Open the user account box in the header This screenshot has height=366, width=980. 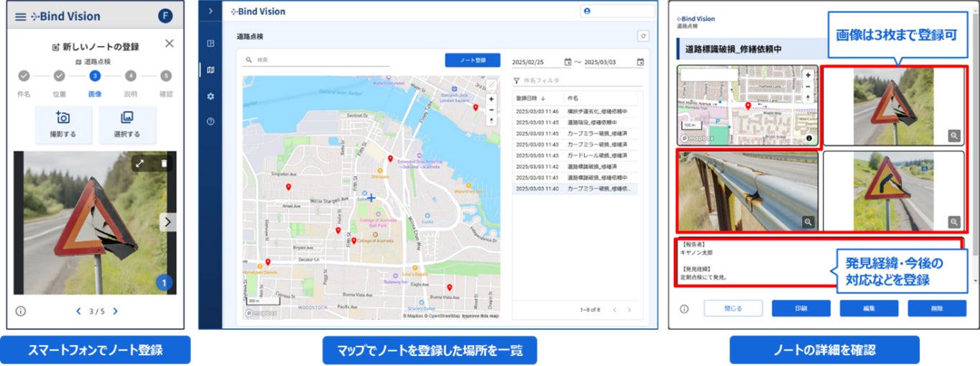(617, 12)
